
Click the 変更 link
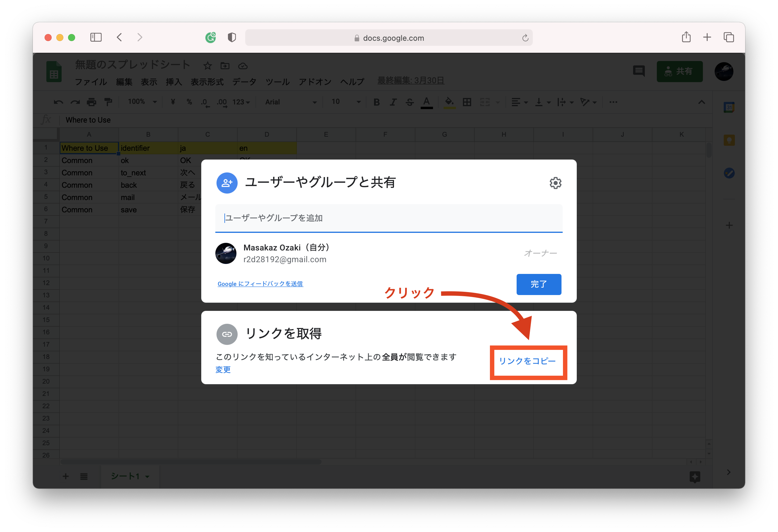tap(223, 370)
